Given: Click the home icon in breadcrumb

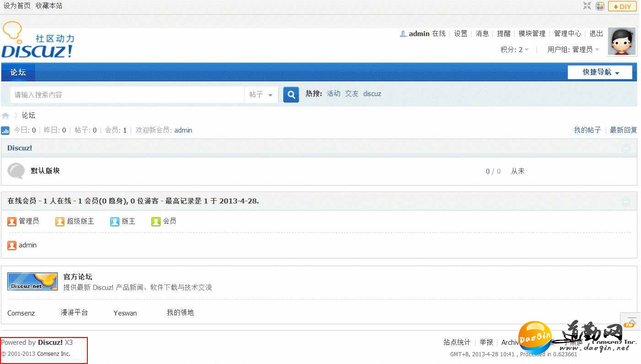Looking at the screenshot, I should 5,116.
